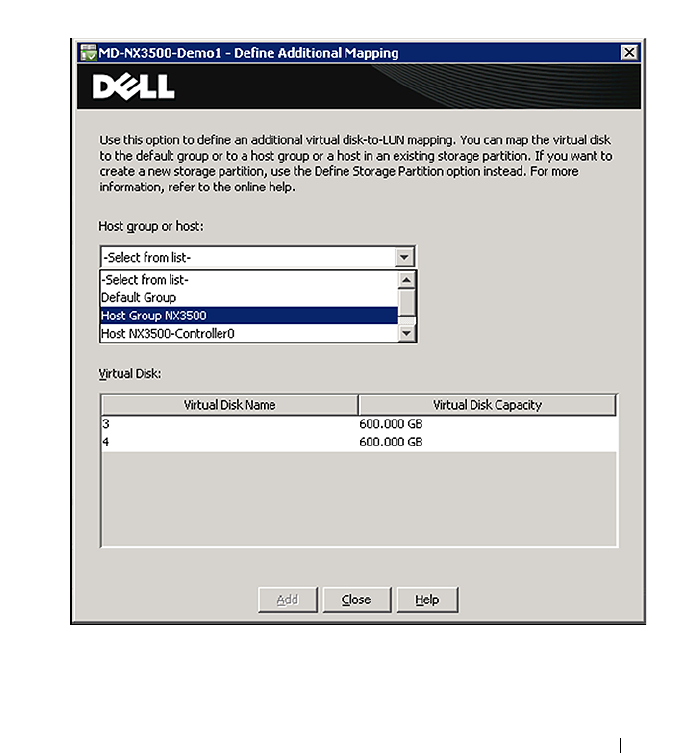
Task: Click the dropdown list scrollbar thumb
Action: (x=407, y=303)
